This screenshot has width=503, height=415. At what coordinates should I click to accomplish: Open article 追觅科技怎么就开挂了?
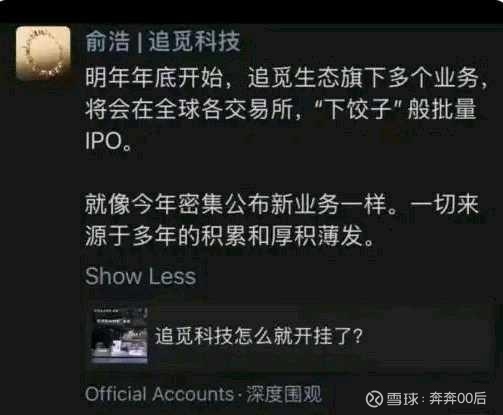pyautogui.click(x=258, y=336)
